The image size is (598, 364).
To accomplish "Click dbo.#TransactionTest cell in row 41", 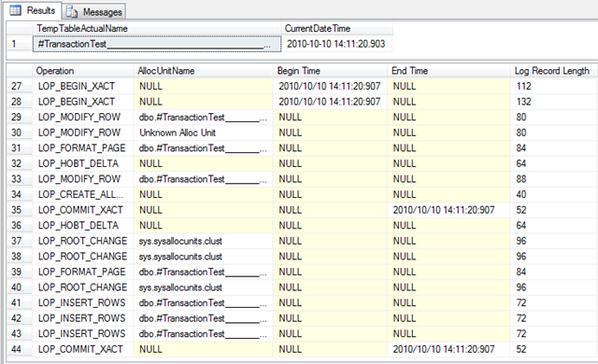I will [203, 303].
